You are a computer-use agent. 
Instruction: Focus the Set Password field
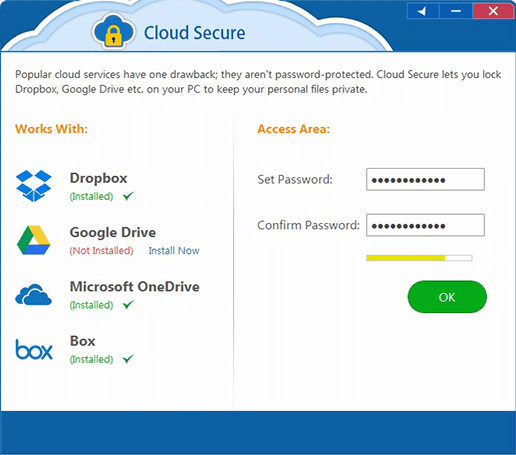tap(425, 179)
